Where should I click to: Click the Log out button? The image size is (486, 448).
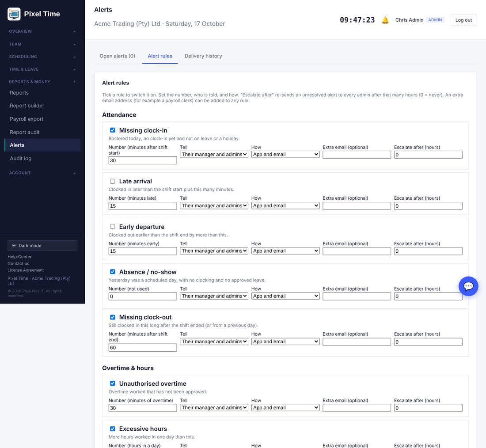463,20
